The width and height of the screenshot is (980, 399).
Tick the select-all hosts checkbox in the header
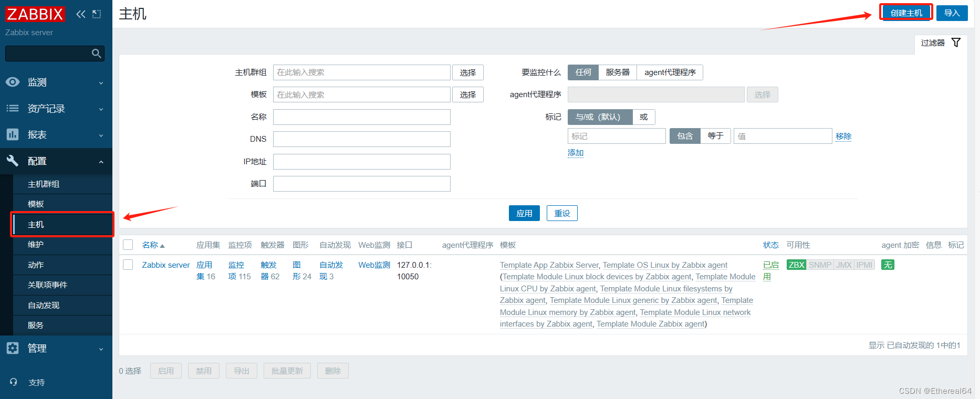[x=128, y=245]
